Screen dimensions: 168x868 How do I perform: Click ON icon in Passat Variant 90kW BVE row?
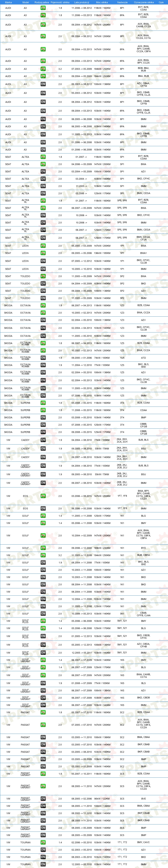tap(43, 799)
